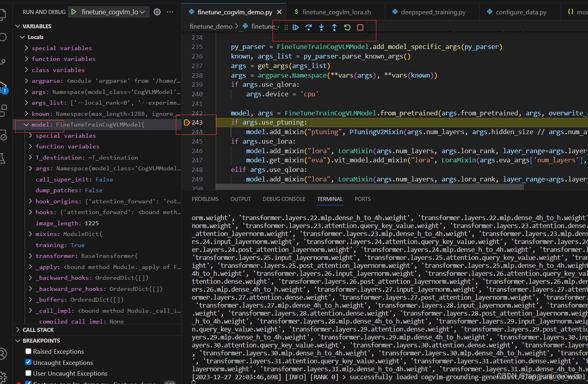Open Source Control view in activity bar

click(x=3, y=62)
